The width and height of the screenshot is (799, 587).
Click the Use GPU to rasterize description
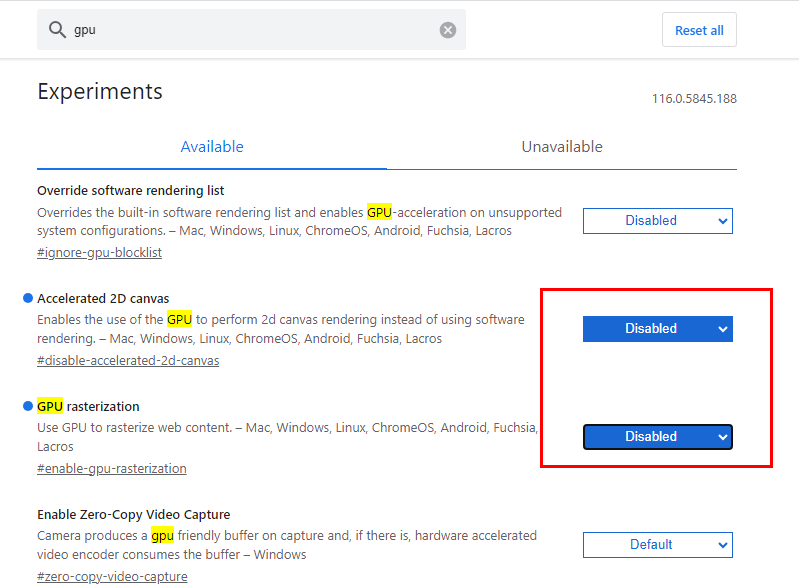pos(288,437)
